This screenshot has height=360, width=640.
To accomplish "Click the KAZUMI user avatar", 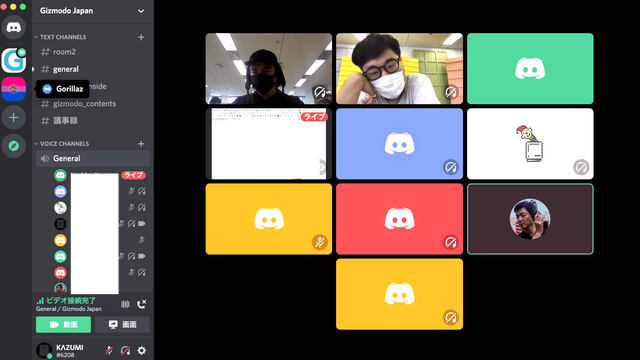I will point(44,350).
